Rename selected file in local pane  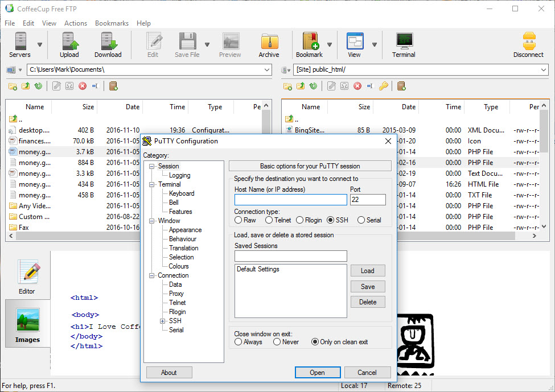(95, 86)
